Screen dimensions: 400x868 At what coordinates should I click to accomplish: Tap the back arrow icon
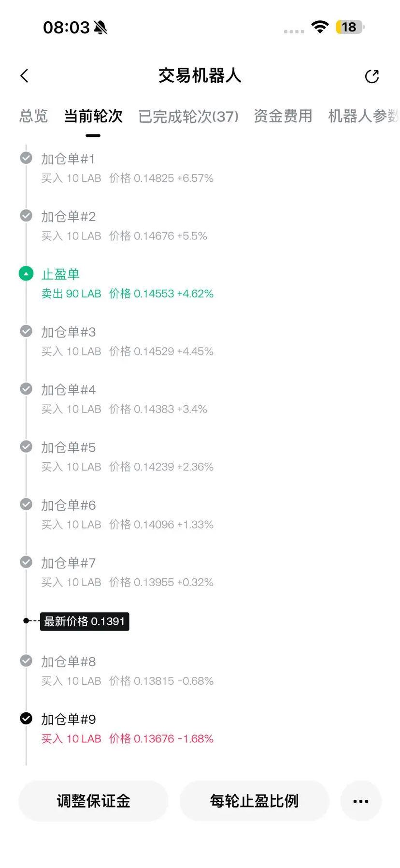click(25, 76)
